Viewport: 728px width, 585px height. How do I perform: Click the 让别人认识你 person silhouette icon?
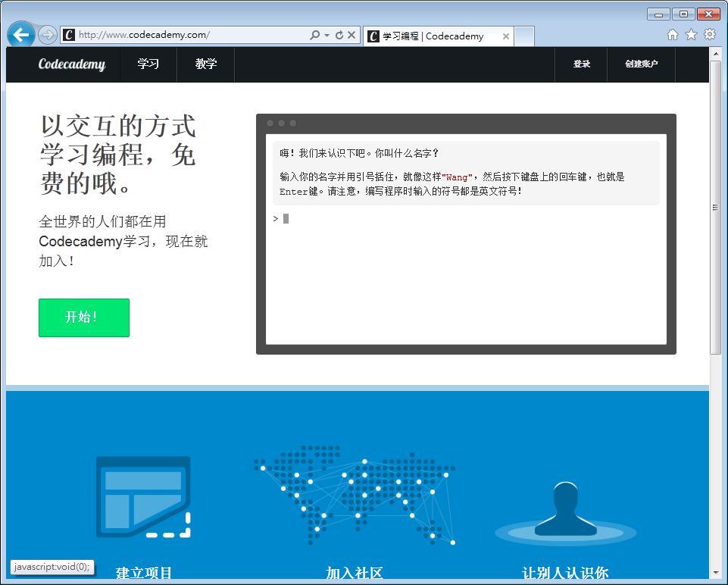pos(565,514)
